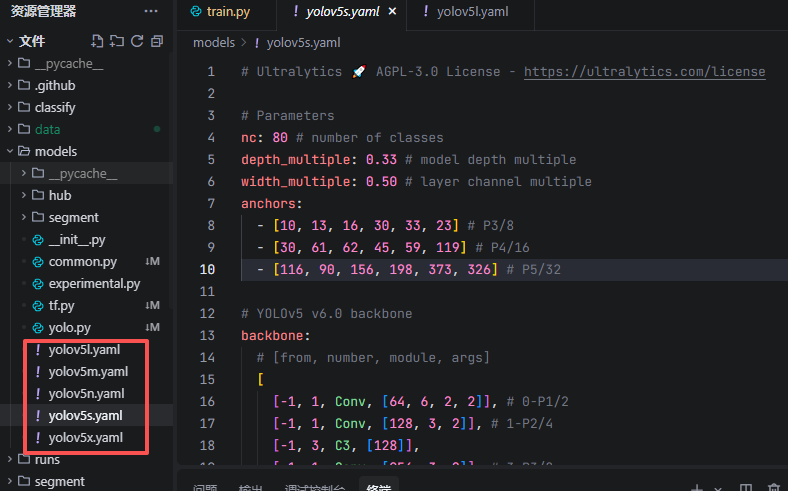Click the modified dot indicator on data folder
The image size is (788, 491).
tap(157, 129)
